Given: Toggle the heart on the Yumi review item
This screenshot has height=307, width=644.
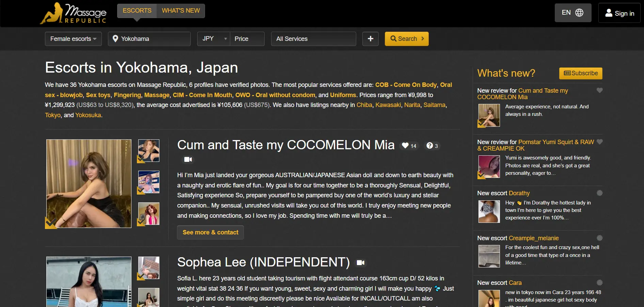Looking at the screenshot, I should [599, 142].
